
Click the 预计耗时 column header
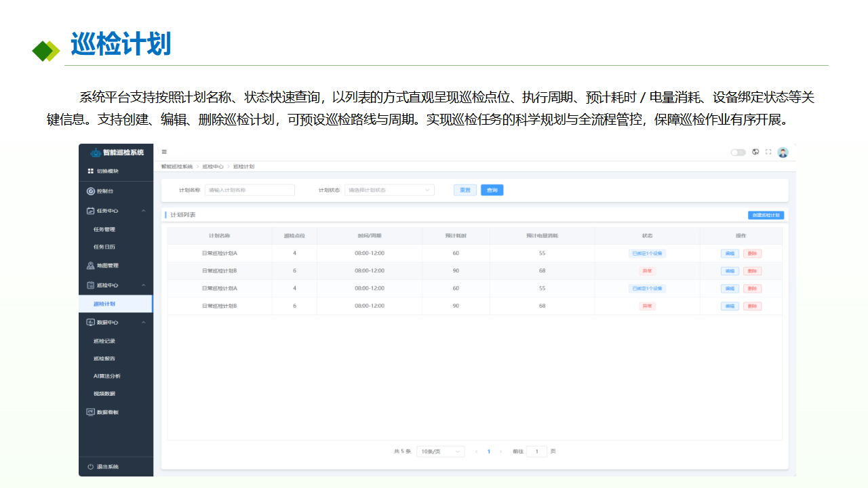tap(456, 236)
